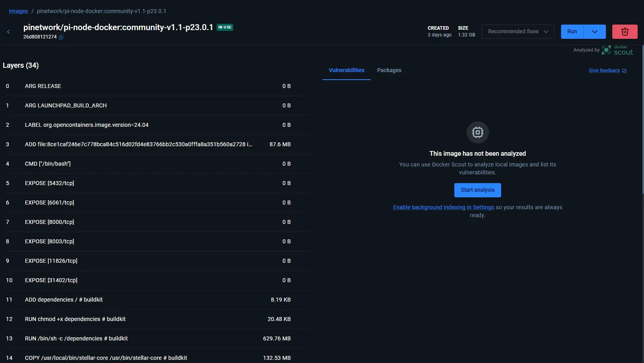Screen dimensions: 644x363
Task: Click the image ID text 26d808121274
Action: pos(40,37)
